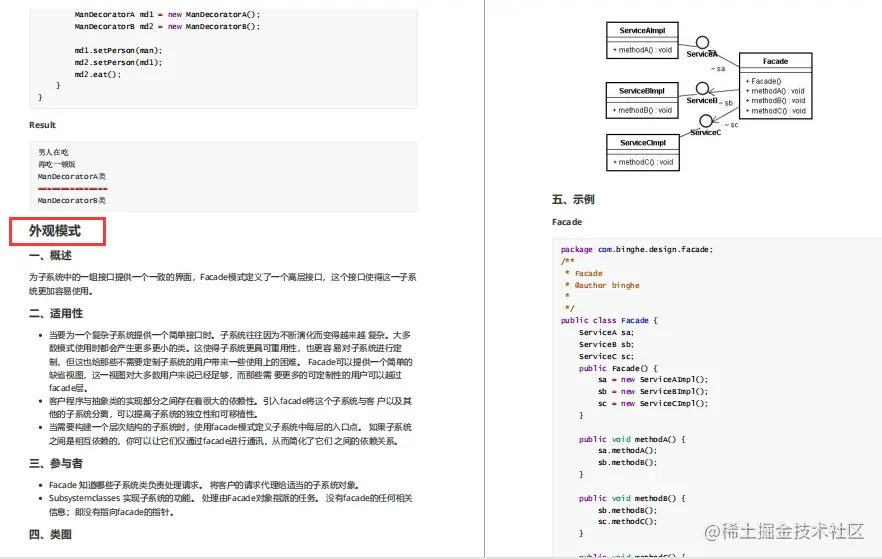Click the Facade class title in the diagram

(776, 61)
